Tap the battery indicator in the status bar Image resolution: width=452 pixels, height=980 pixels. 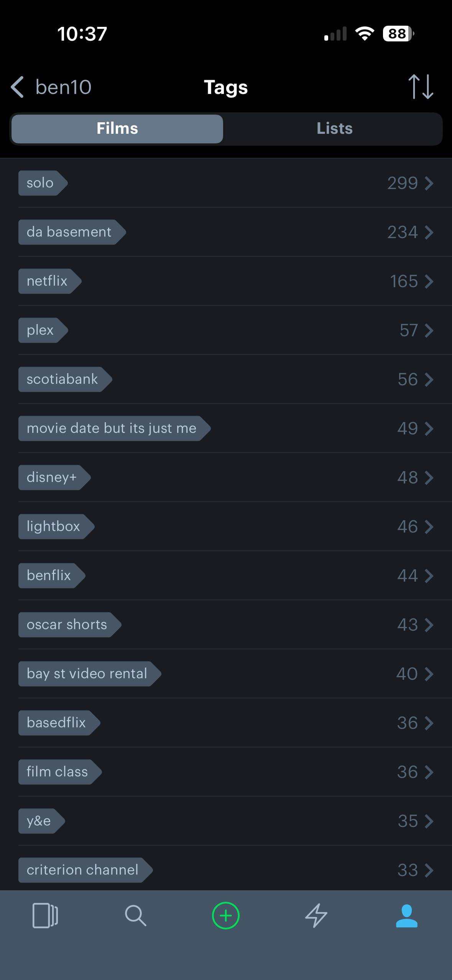point(398,34)
